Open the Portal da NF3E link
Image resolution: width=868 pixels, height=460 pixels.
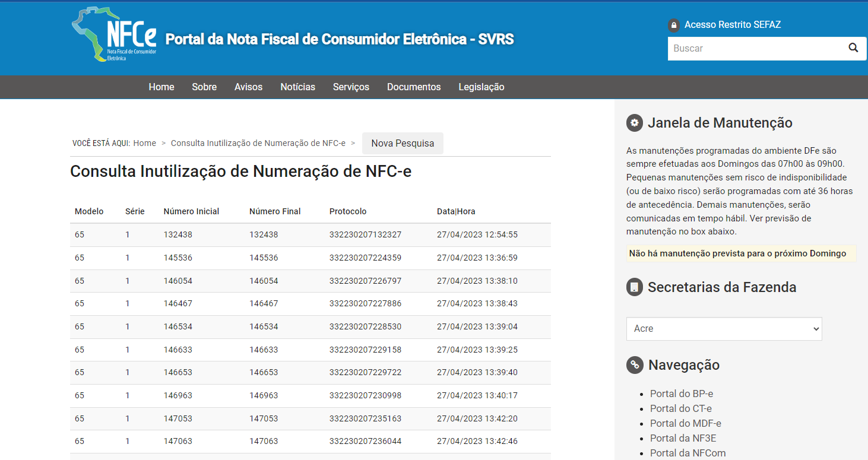679,438
